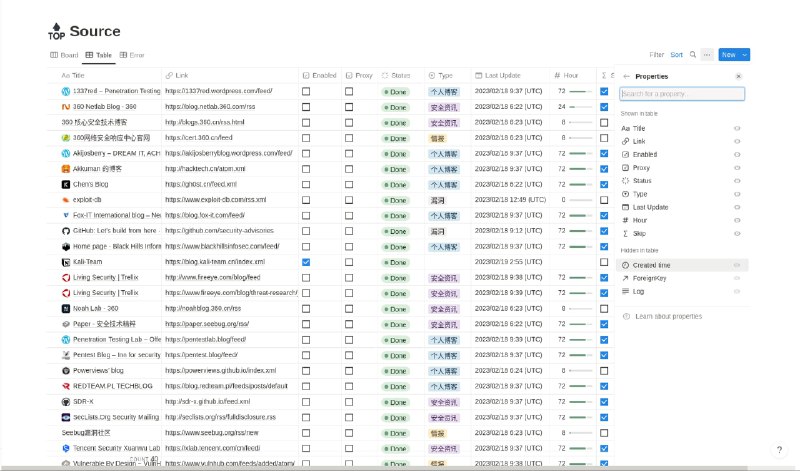
Task: Click the Black Hills Home page row icon
Action: (x=66, y=246)
